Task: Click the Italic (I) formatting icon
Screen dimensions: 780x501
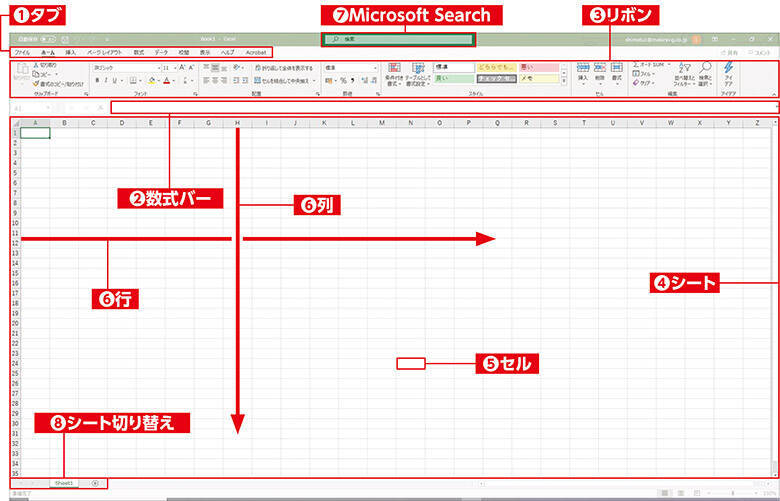Action: click(x=106, y=80)
